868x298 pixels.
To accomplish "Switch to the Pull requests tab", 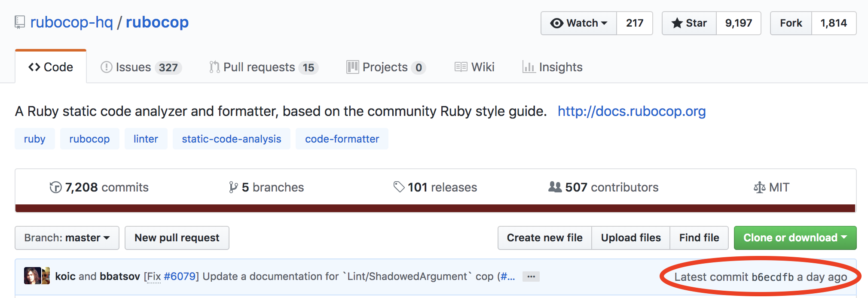I will 263,67.
